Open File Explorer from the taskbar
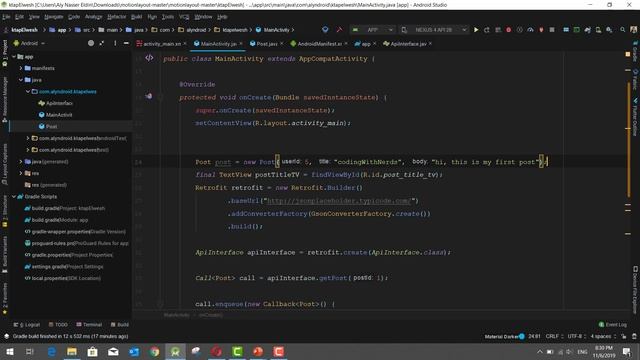 coord(72,351)
